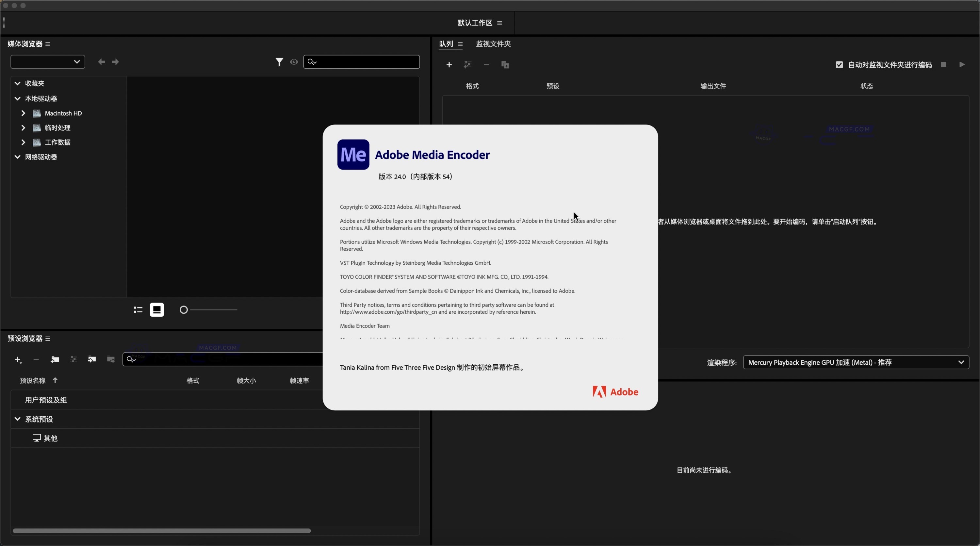
Task: Open the filter icon in the media browser
Action: pos(280,62)
